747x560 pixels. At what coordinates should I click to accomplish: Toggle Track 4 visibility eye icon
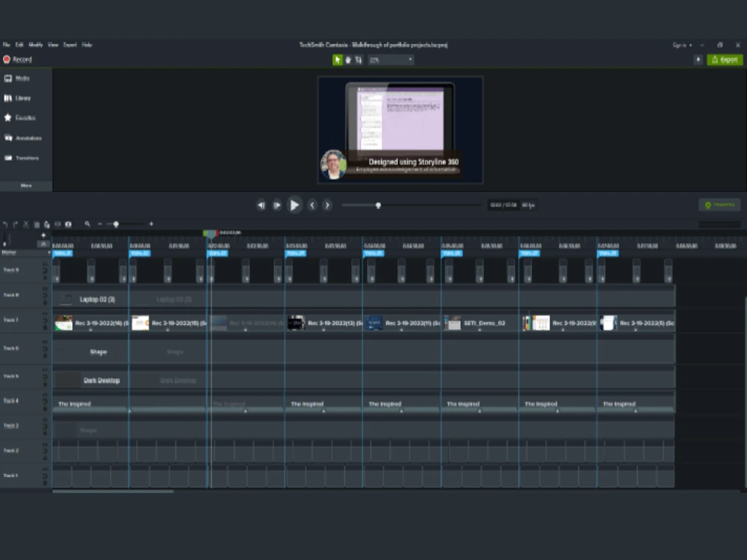click(x=45, y=396)
